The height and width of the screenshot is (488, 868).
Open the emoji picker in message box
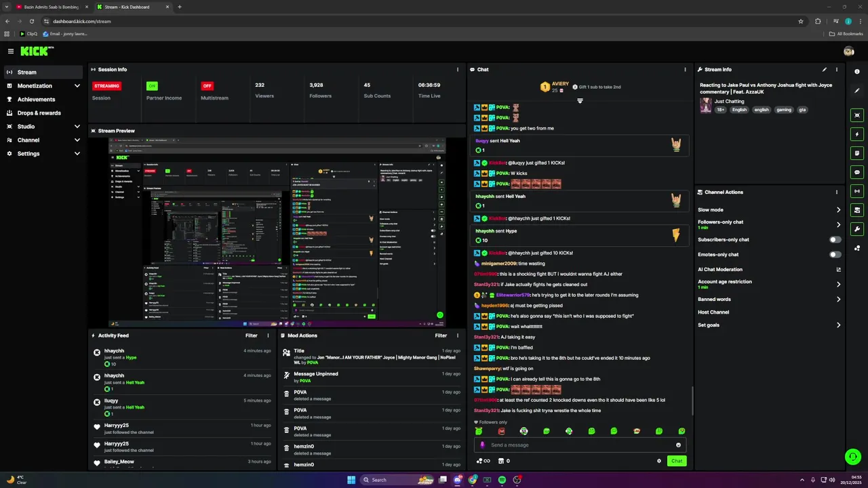click(x=678, y=445)
